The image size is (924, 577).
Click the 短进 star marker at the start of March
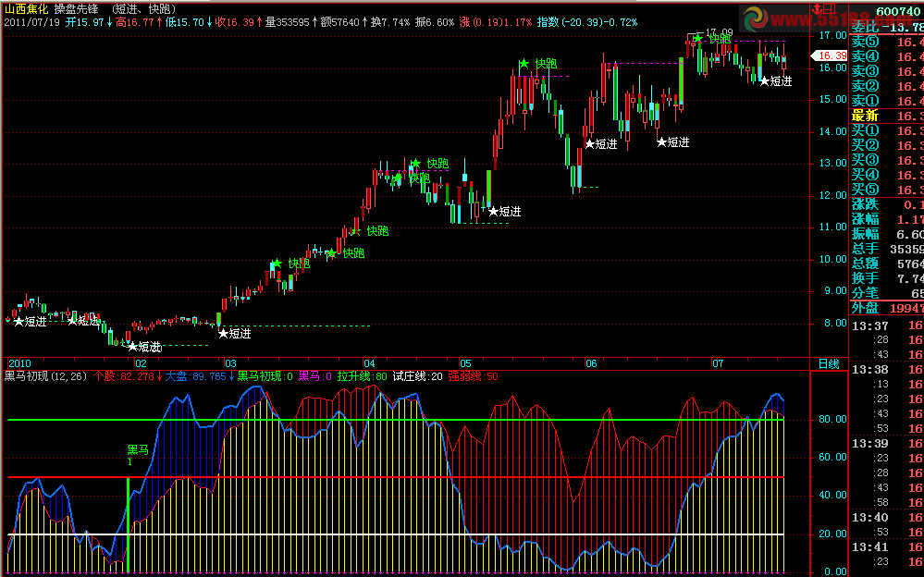pyautogui.click(x=222, y=334)
